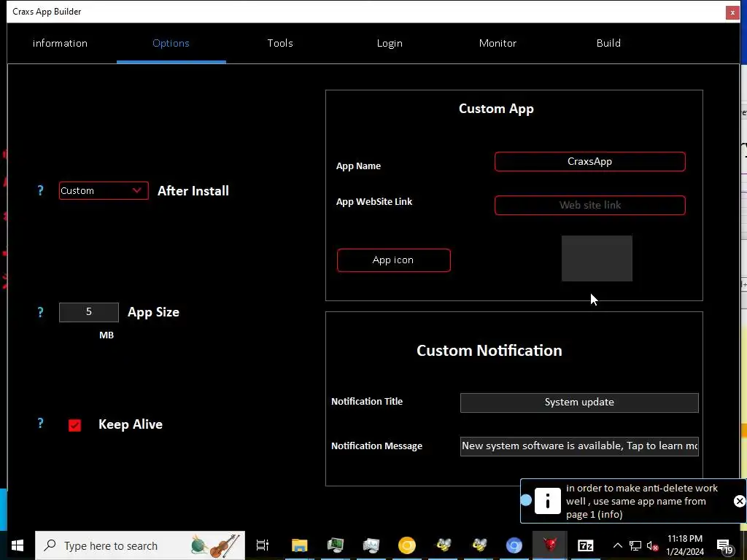Click the Notification Message text field

click(x=579, y=447)
